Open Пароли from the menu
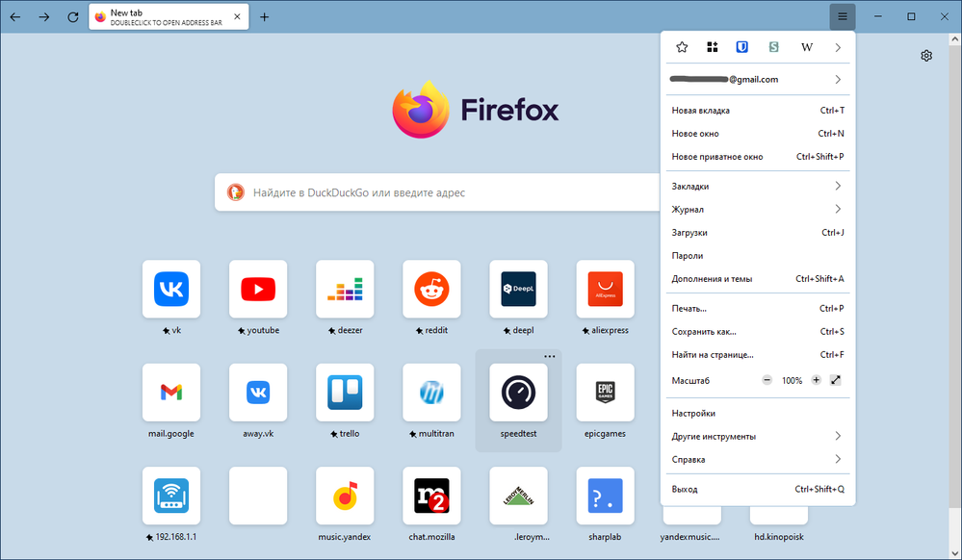The image size is (962, 560). (758, 256)
